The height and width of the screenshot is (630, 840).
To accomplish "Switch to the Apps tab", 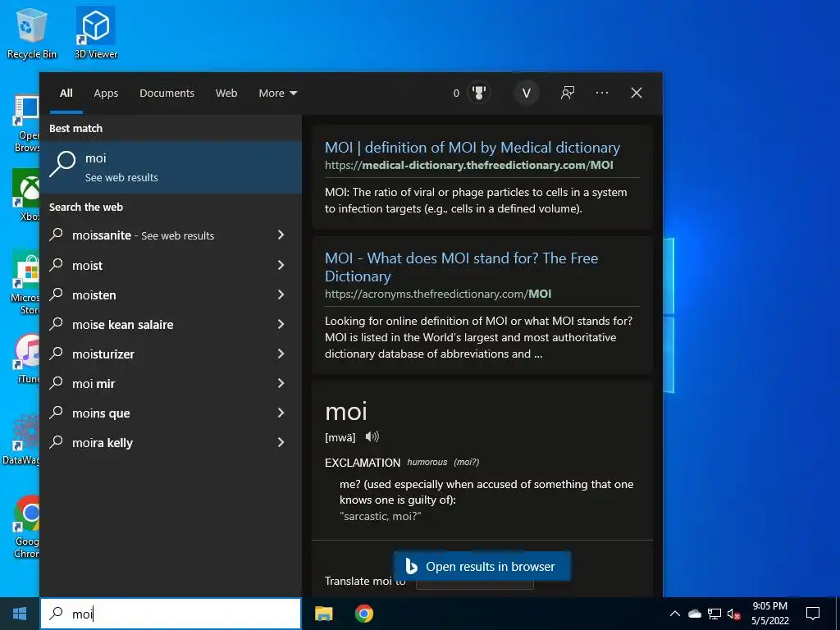I will pos(106,94).
